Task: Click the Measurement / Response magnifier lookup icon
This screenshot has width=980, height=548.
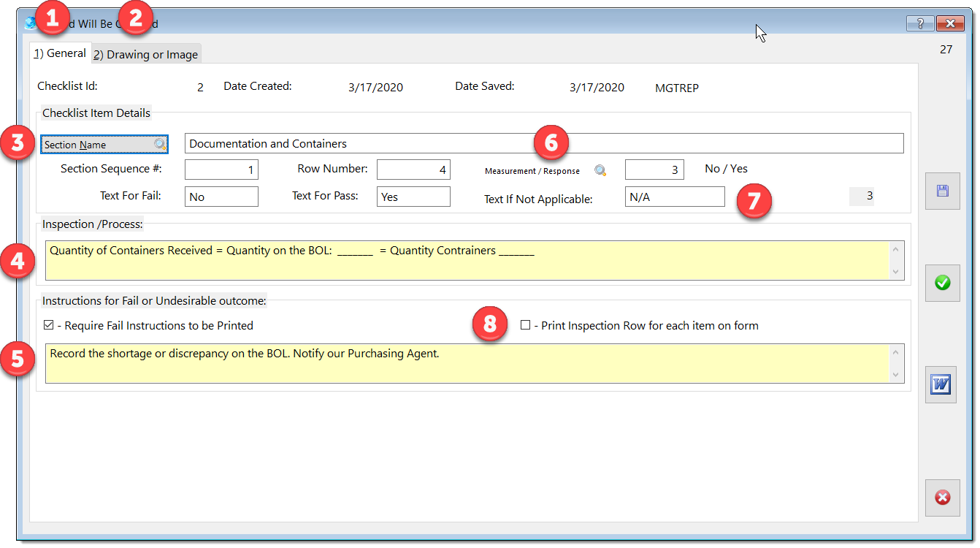Action: [x=600, y=171]
